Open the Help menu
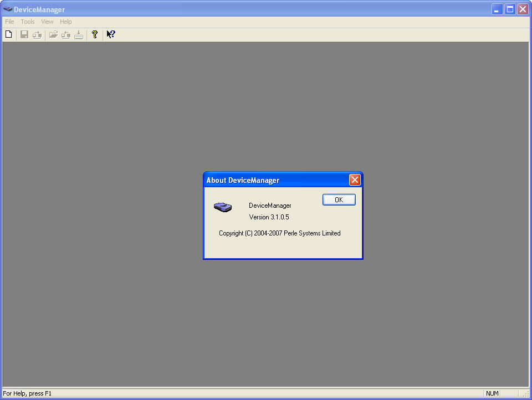The height and width of the screenshot is (400, 532). [x=66, y=22]
